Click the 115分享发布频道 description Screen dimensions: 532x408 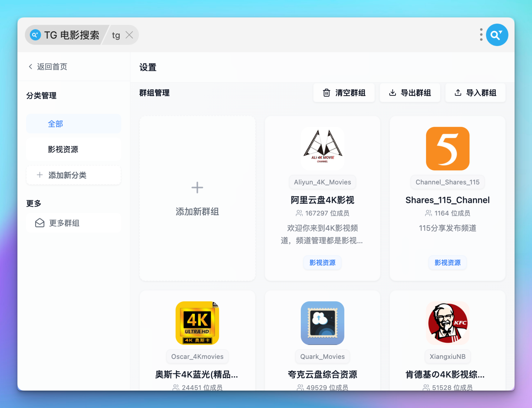(447, 228)
